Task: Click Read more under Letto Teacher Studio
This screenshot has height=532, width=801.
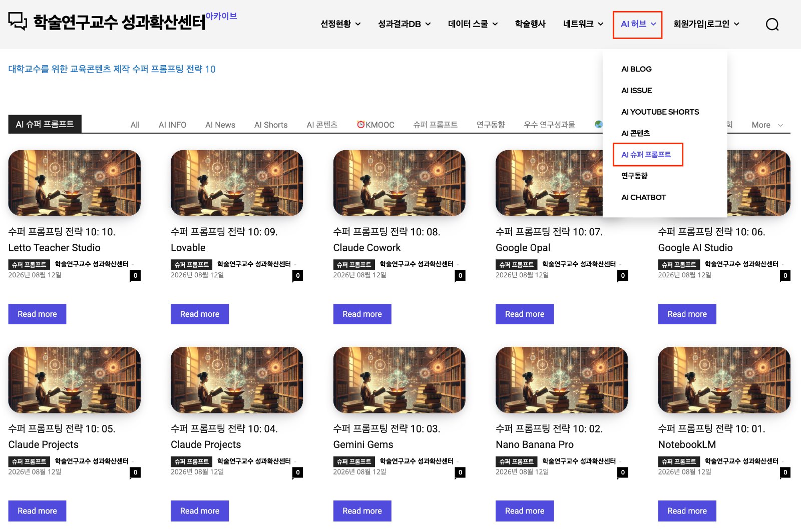Action: 37,314
